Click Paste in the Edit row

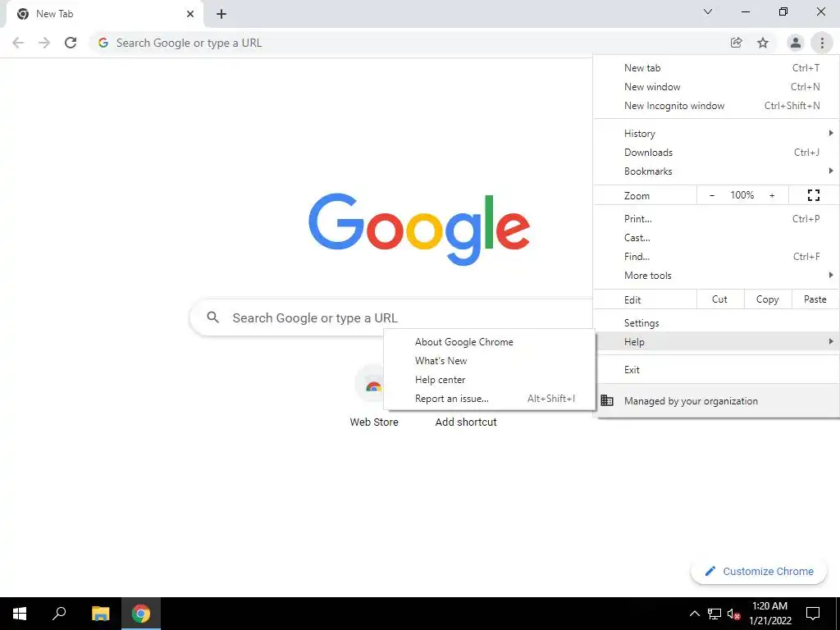pyautogui.click(x=815, y=299)
